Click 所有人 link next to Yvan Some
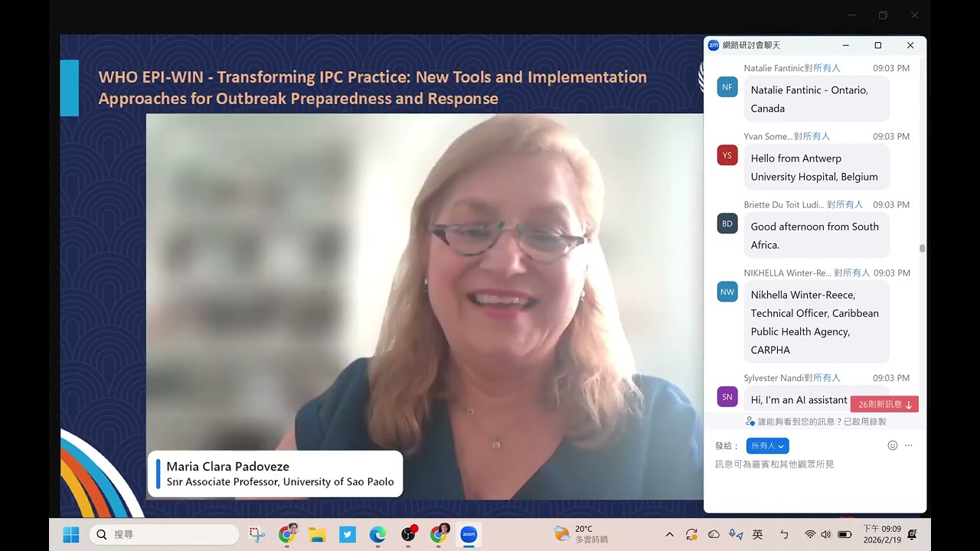 [x=816, y=136]
